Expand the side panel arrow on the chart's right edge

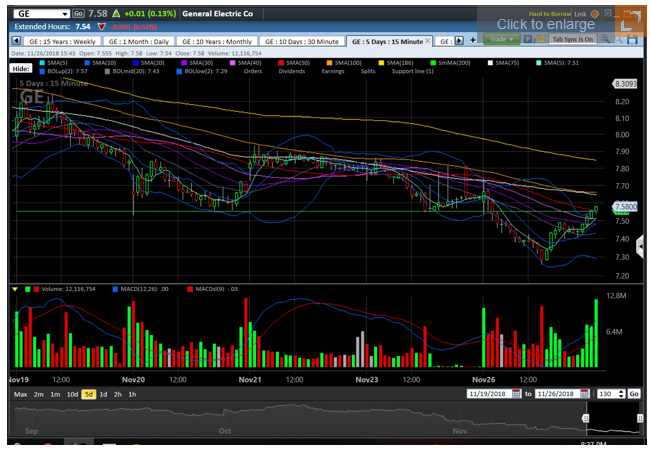(x=639, y=247)
